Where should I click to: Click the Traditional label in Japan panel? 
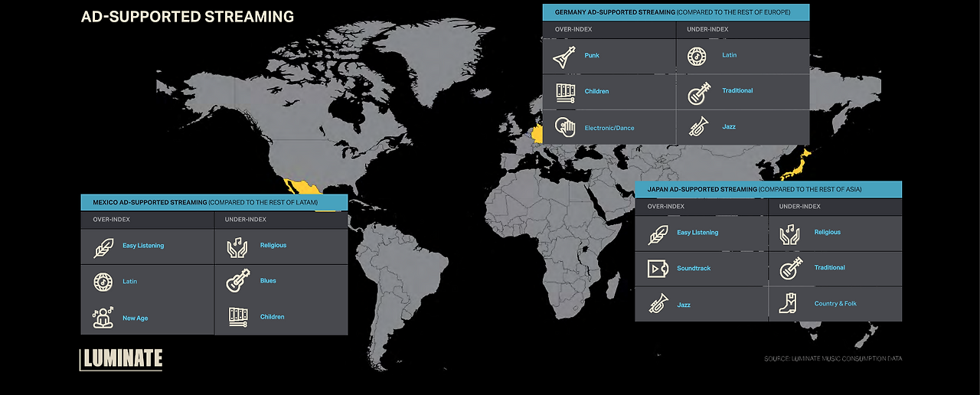pyautogui.click(x=830, y=268)
